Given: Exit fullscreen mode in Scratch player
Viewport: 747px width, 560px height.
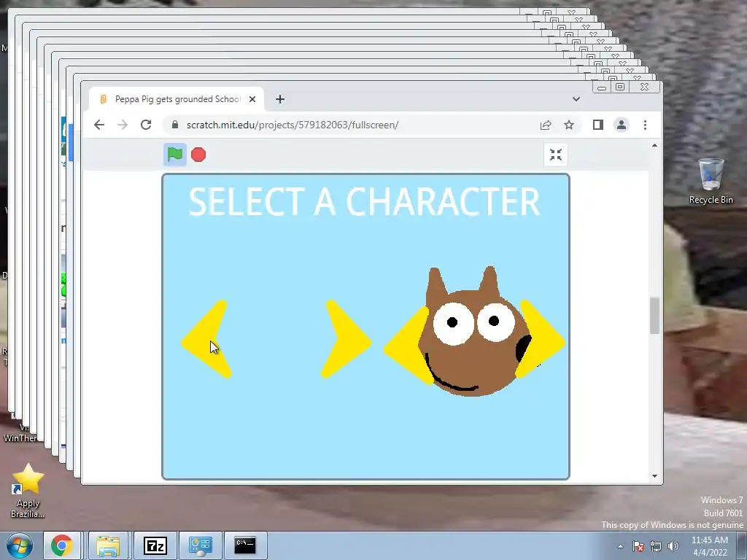Looking at the screenshot, I should [x=555, y=155].
